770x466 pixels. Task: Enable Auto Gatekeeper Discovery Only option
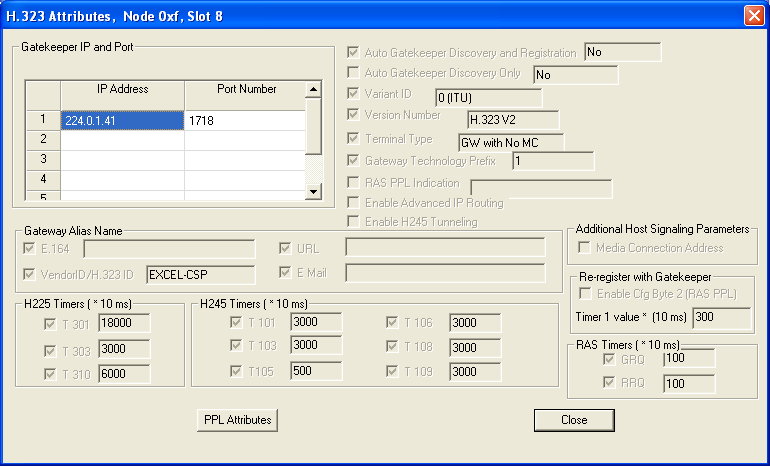353,74
